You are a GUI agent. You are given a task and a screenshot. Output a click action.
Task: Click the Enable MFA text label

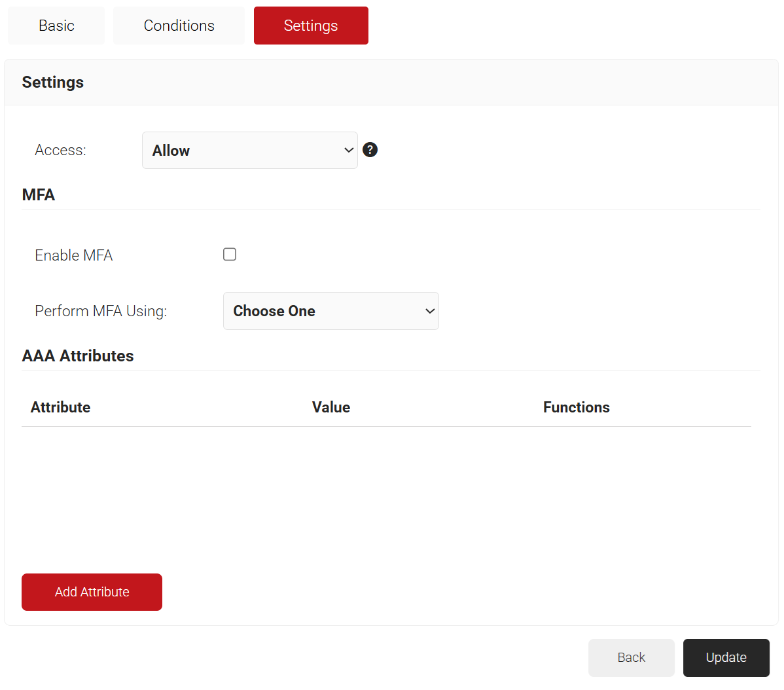pos(74,255)
